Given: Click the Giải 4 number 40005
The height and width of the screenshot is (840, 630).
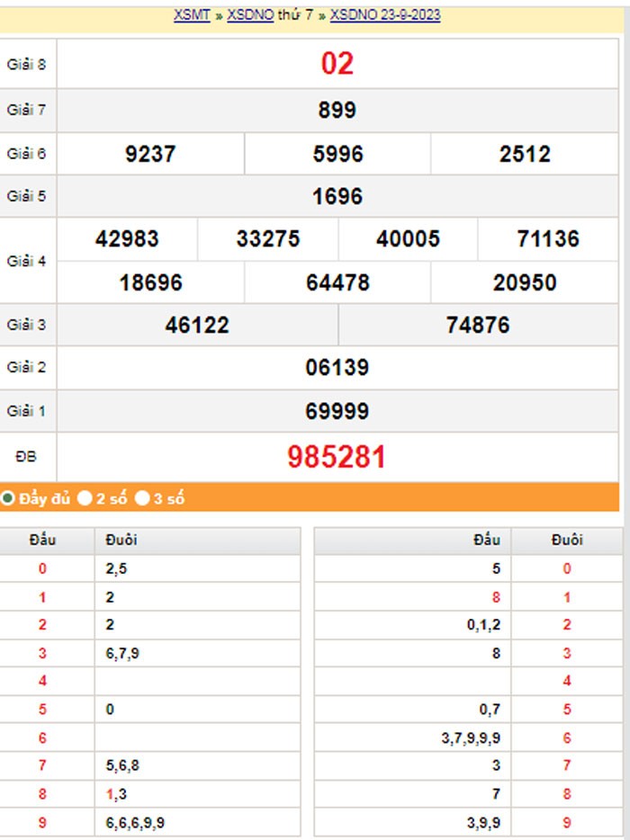Looking at the screenshot, I should coord(408,239).
